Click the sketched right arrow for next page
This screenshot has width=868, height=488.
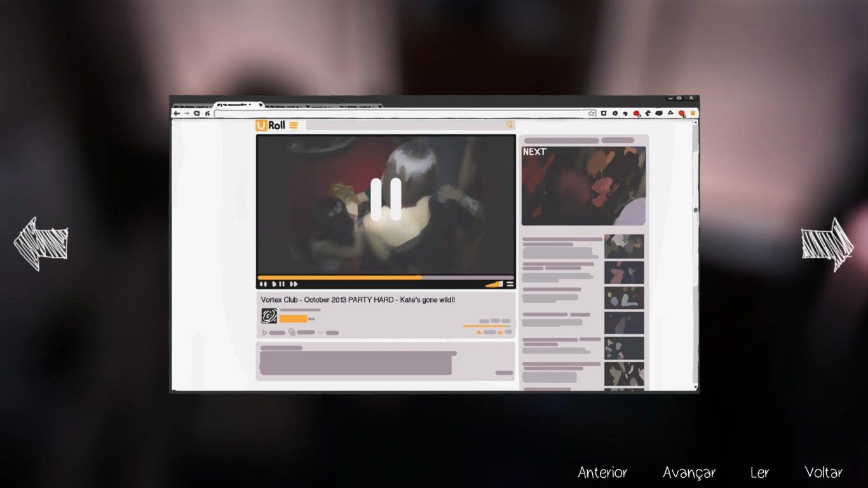828,244
